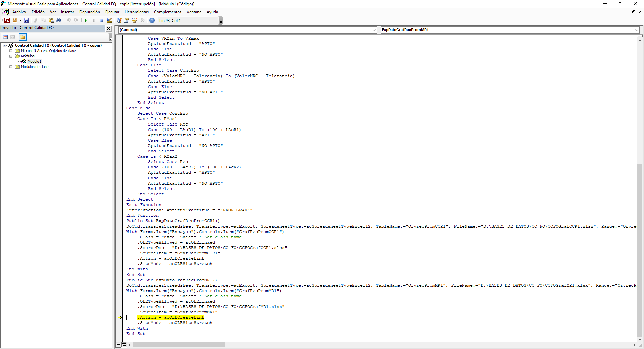The width and height of the screenshot is (644, 349).
Task: Switch to Procedure View at the bottom left
Action: pyautogui.click(x=118, y=344)
